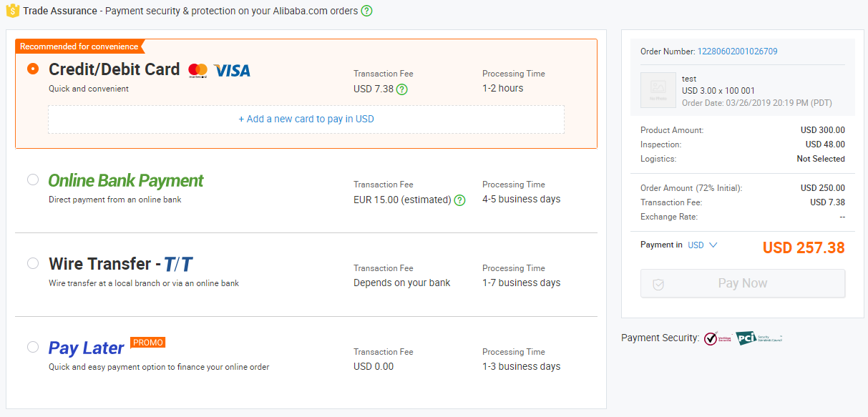Choose the Wire Transfer radio option
The width and height of the screenshot is (868, 417).
click(33, 263)
